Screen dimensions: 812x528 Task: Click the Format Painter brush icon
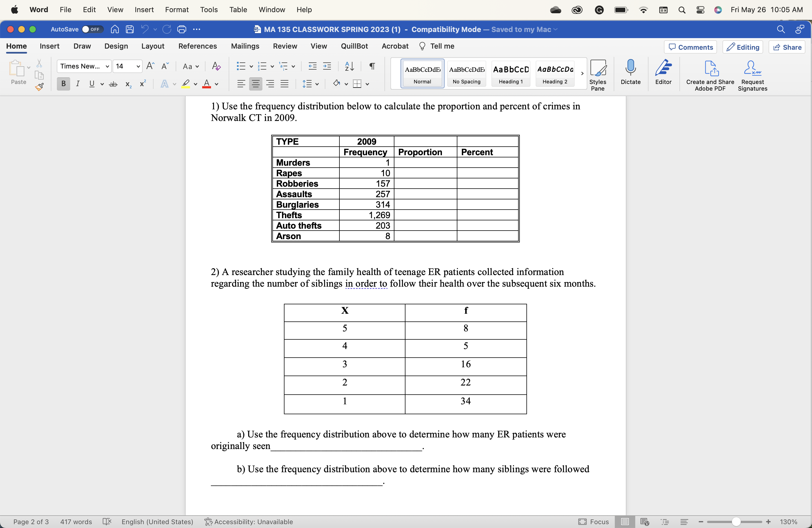(39, 87)
